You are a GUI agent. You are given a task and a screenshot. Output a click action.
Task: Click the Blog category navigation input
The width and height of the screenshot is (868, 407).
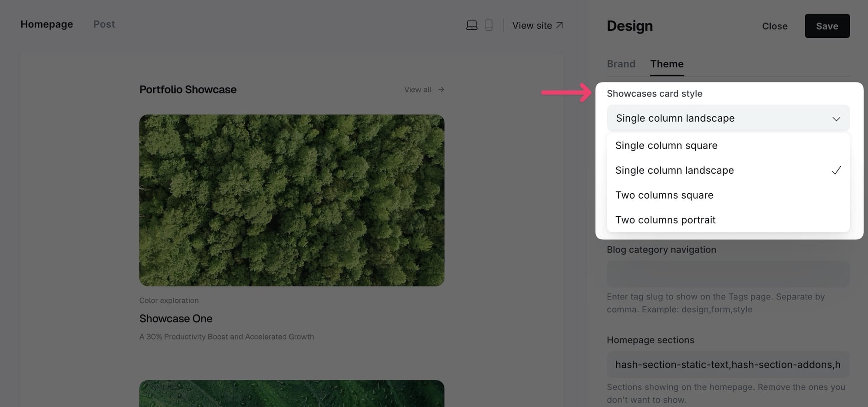pos(728,274)
